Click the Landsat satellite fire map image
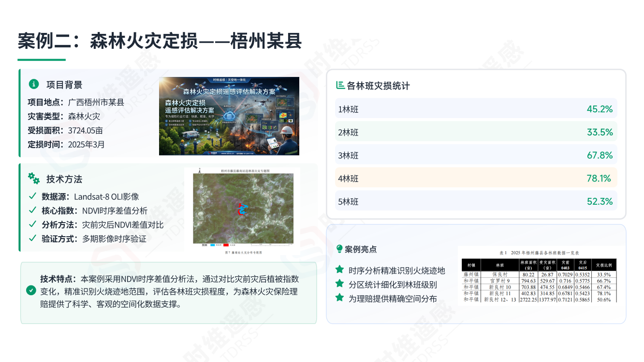644x362 pixels. tap(242, 212)
